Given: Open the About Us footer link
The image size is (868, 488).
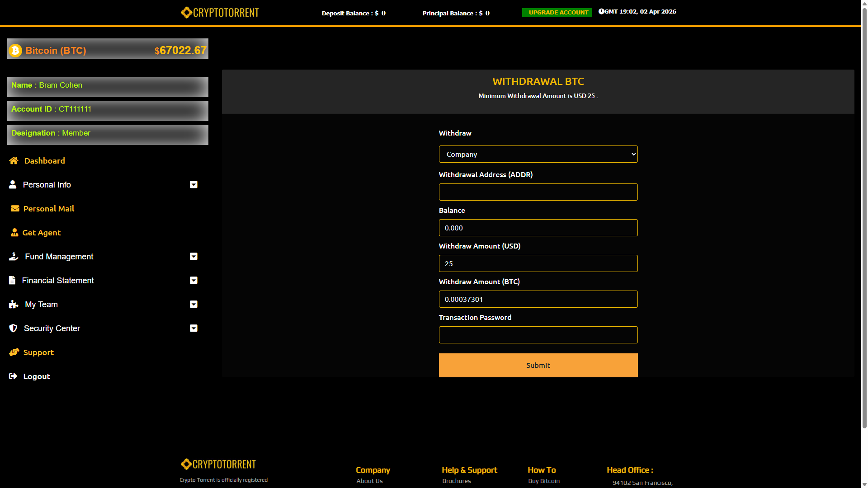Looking at the screenshot, I should tap(369, 481).
